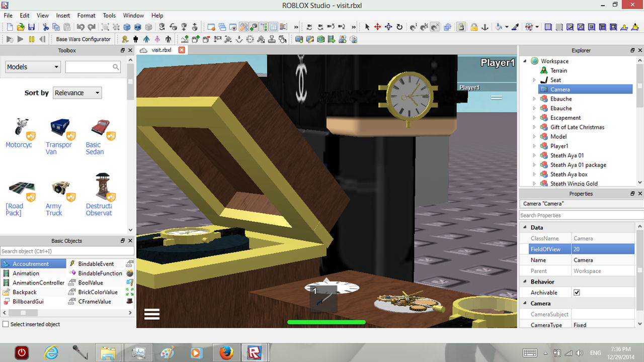The width and height of the screenshot is (644, 362).
Task: Choose the Select arrow tool
Action: 367,27
